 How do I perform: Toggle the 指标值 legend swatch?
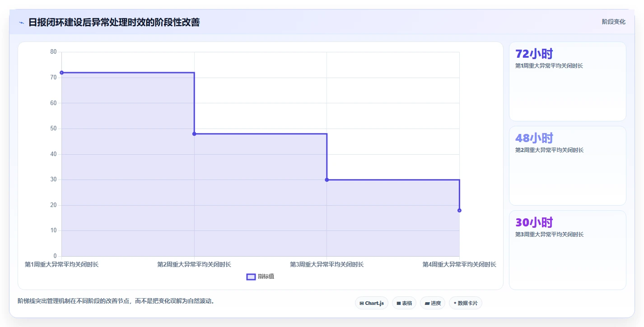click(251, 276)
